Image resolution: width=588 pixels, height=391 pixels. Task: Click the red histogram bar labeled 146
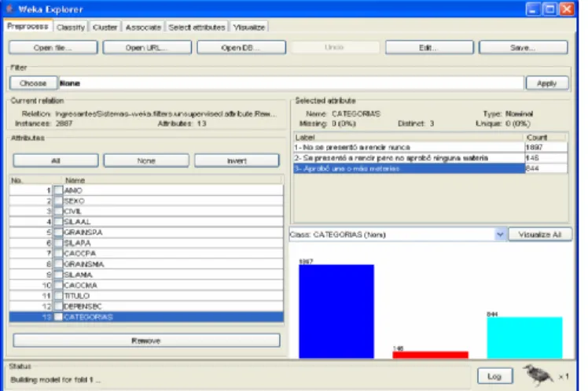tap(430, 355)
